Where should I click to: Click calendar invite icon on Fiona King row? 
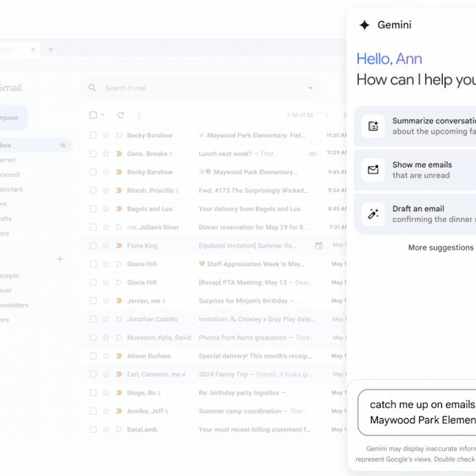coord(319,245)
